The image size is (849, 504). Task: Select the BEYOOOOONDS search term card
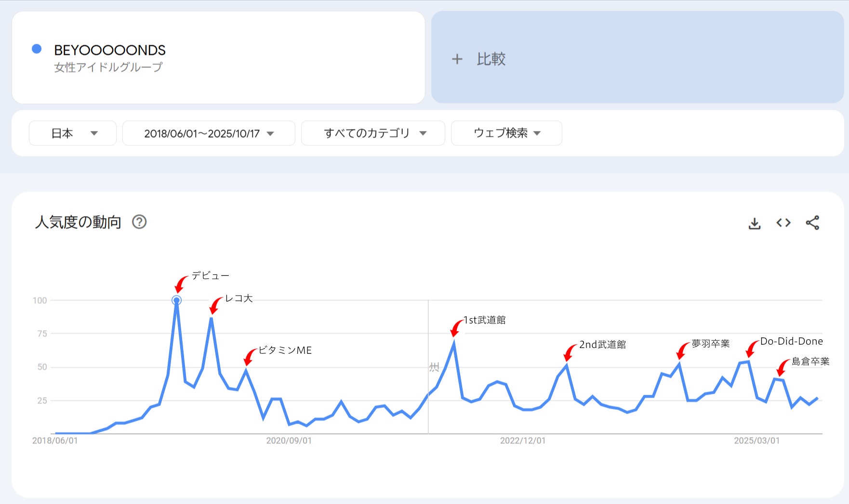click(x=218, y=57)
